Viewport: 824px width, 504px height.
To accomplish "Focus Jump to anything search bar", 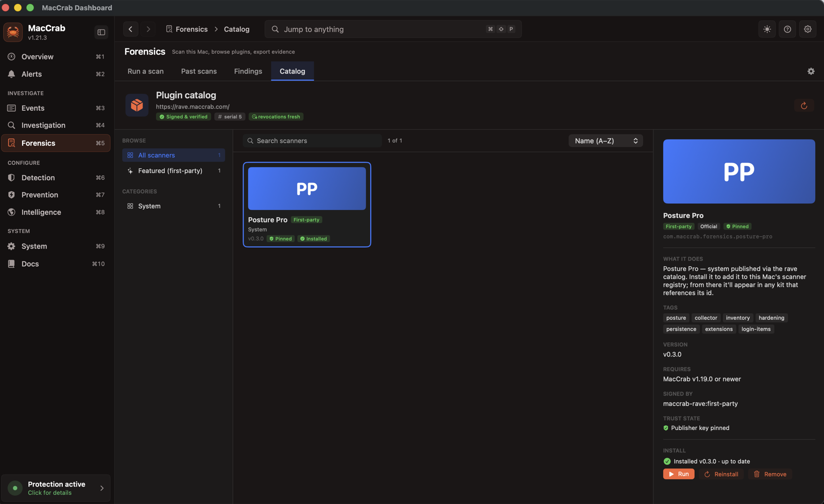I will point(393,29).
